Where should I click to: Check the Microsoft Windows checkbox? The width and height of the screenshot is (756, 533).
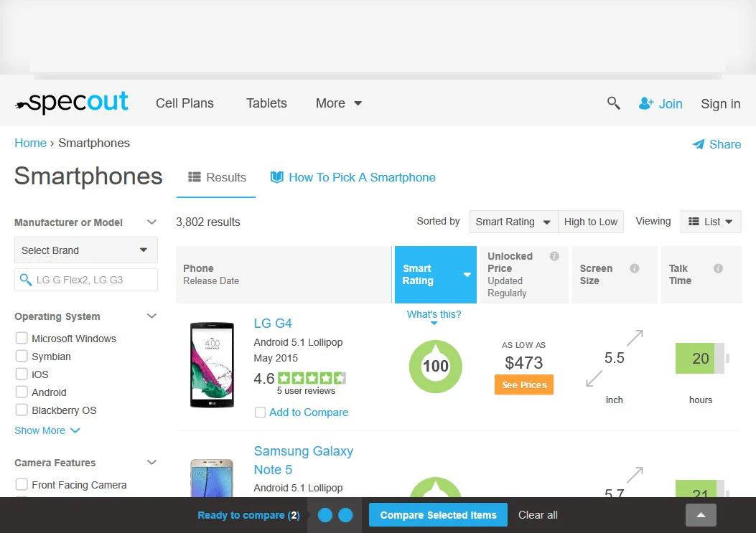click(x=22, y=338)
